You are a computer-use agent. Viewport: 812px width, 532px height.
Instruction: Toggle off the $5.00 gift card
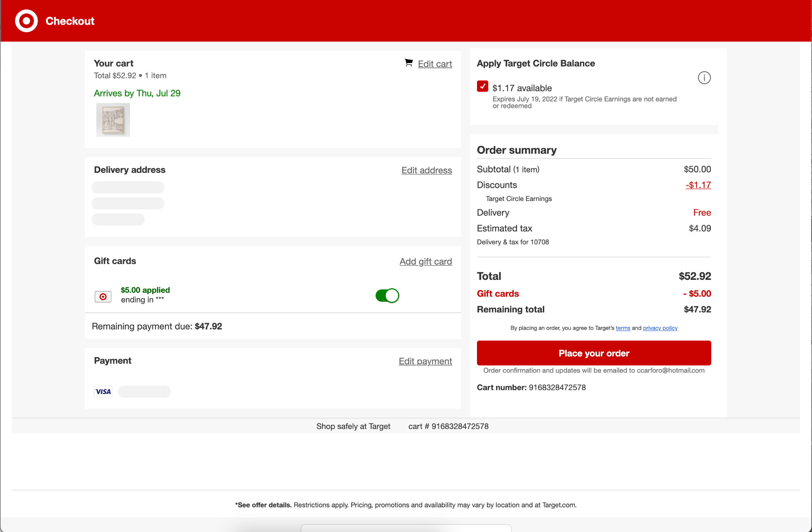[387, 295]
